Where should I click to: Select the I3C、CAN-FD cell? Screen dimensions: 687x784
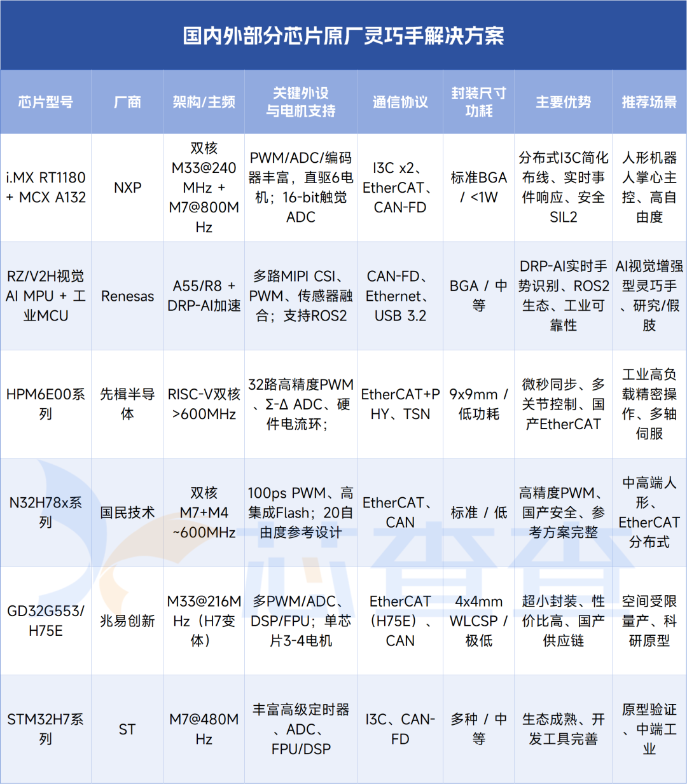point(400,729)
